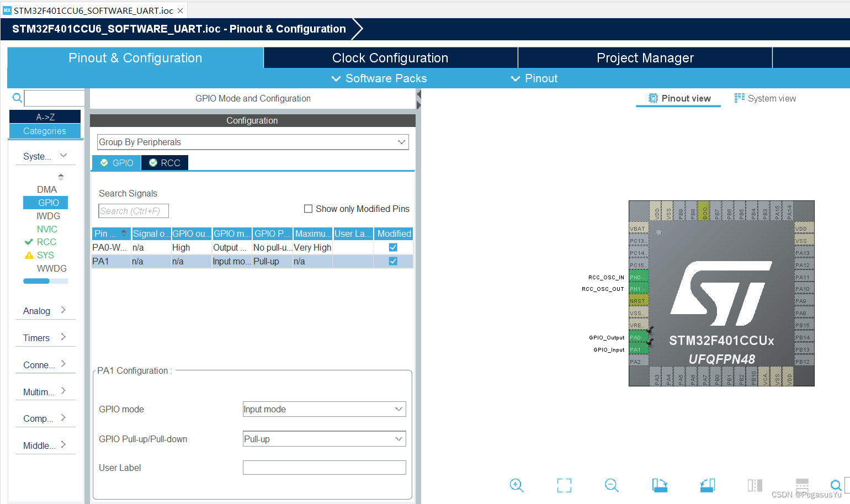Image resolution: width=850 pixels, height=504 pixels.
Task: Click the PA2 pin on the chip
Action: [639, 362]
